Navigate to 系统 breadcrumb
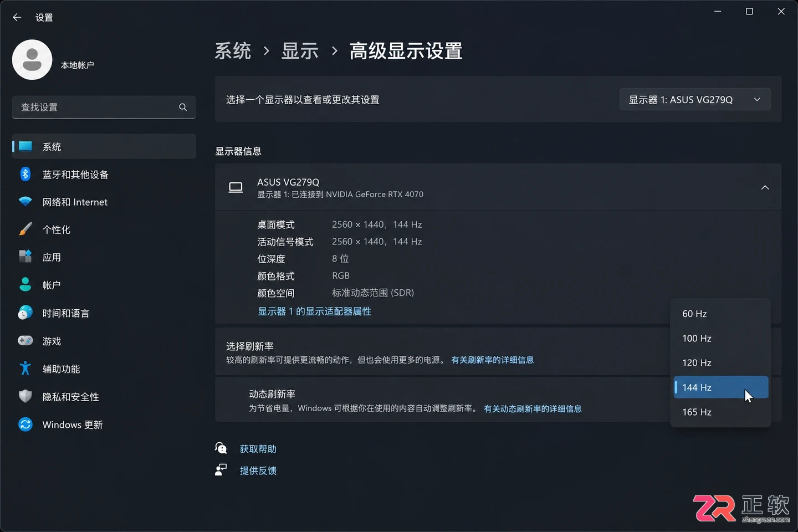Image resolution: width=798 pixels, height=532 pixels. 233,51
